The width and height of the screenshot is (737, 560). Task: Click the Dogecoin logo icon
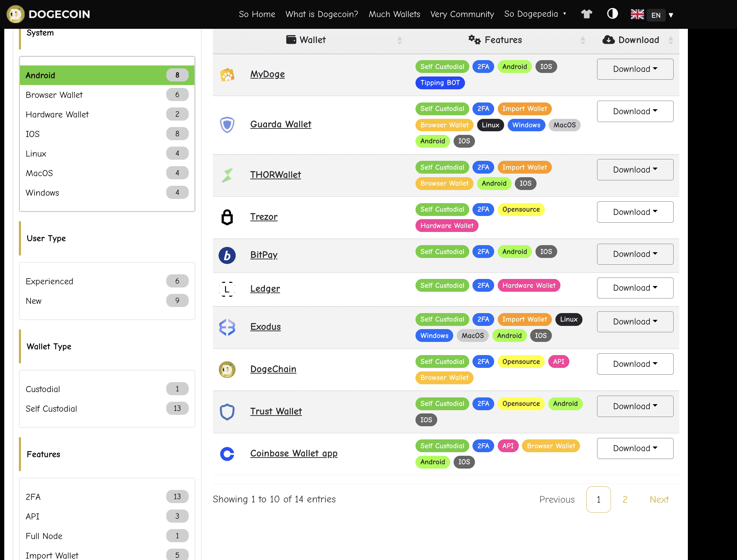(15, 14)
